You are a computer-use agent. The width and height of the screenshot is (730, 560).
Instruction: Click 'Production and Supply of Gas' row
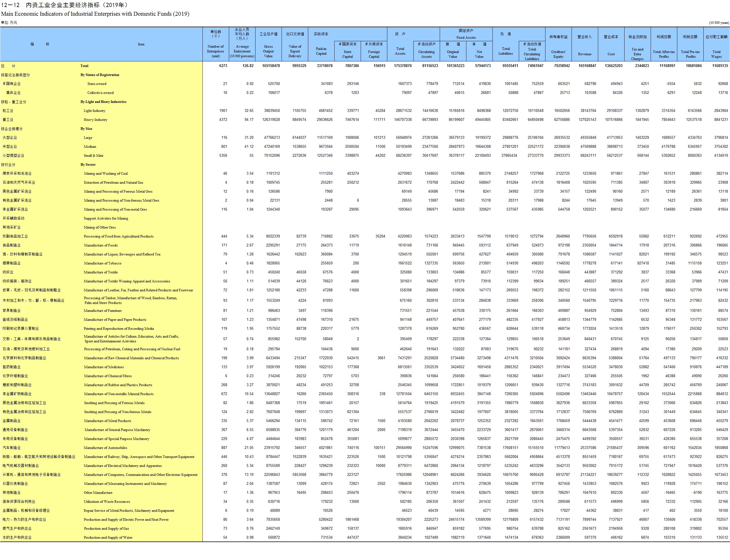106,529
